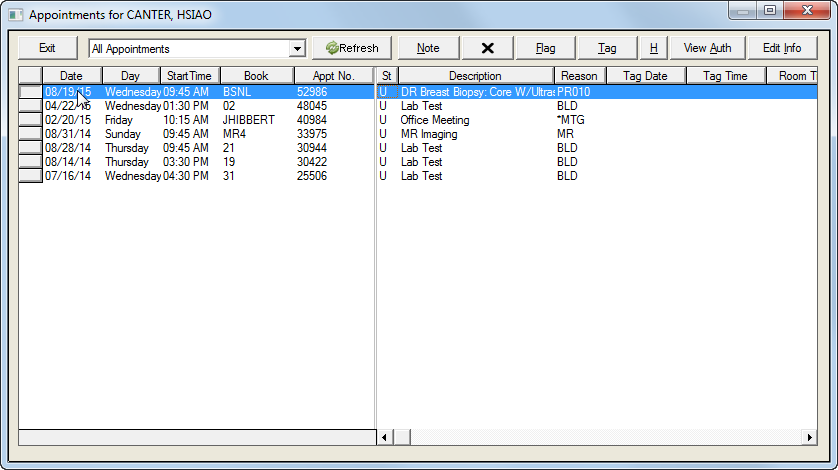Click the H button in toolbar
Image resolution: width=838 pixels, height=470 pixels.
tap(653, 48)
